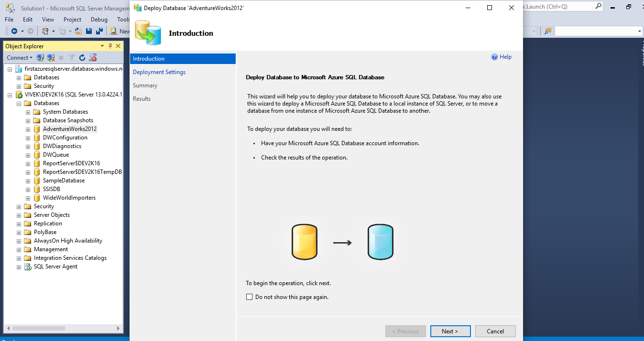Image resolution: width=644 pixels, height=341 pixels.
Task: Click the Disconnect server icon
Action: click(x=51, y=58)
